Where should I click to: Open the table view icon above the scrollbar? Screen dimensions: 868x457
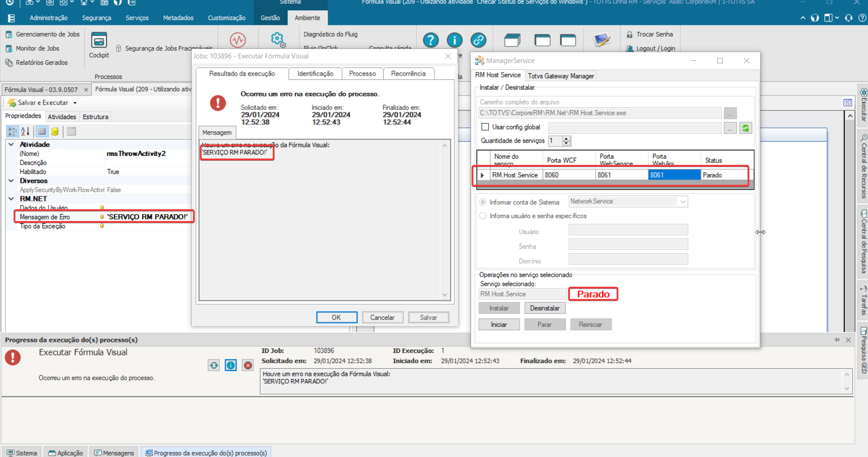848,103
